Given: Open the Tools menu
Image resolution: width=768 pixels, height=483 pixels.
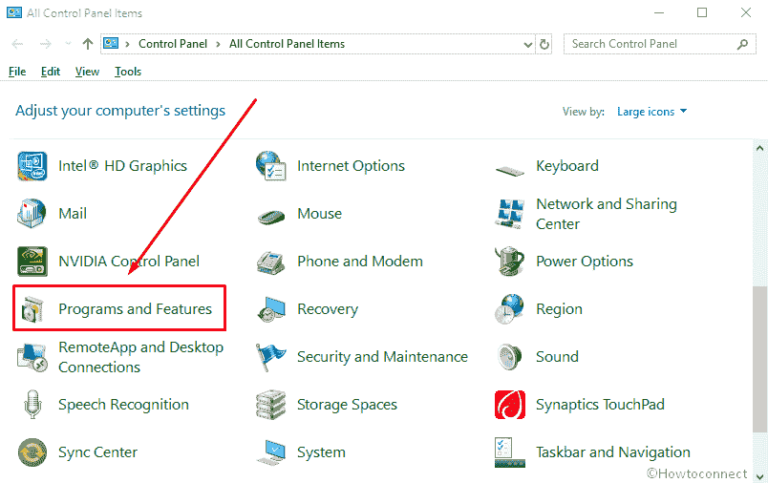Looking at the screenshot, I should click(x=128, y=72).
